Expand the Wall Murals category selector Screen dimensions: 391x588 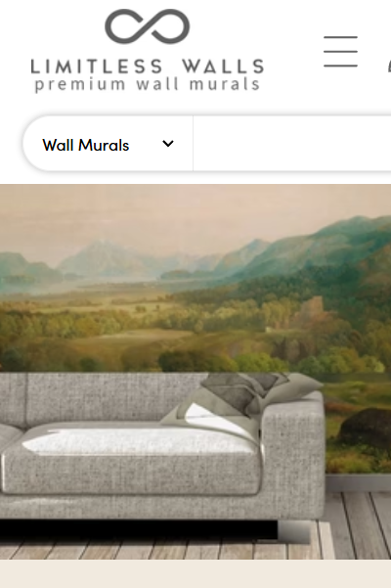(108, 144)
